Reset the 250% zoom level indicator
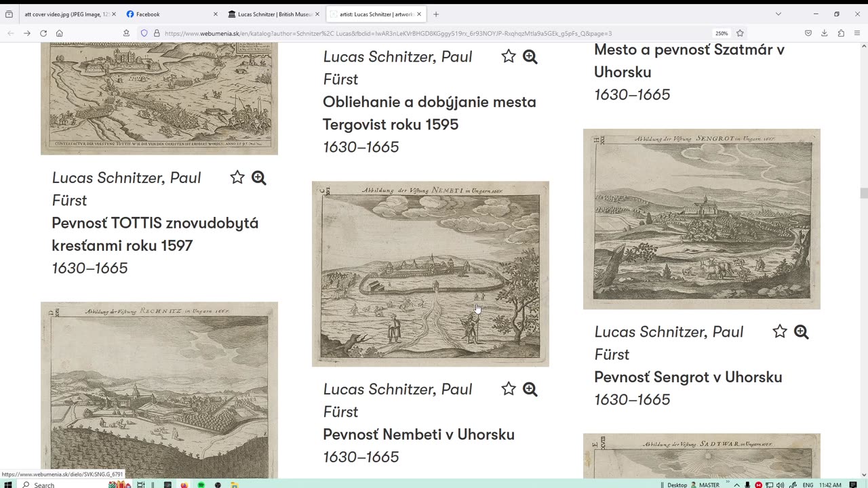The width and height of the screenshot is (868, 488). click(721, 33)
